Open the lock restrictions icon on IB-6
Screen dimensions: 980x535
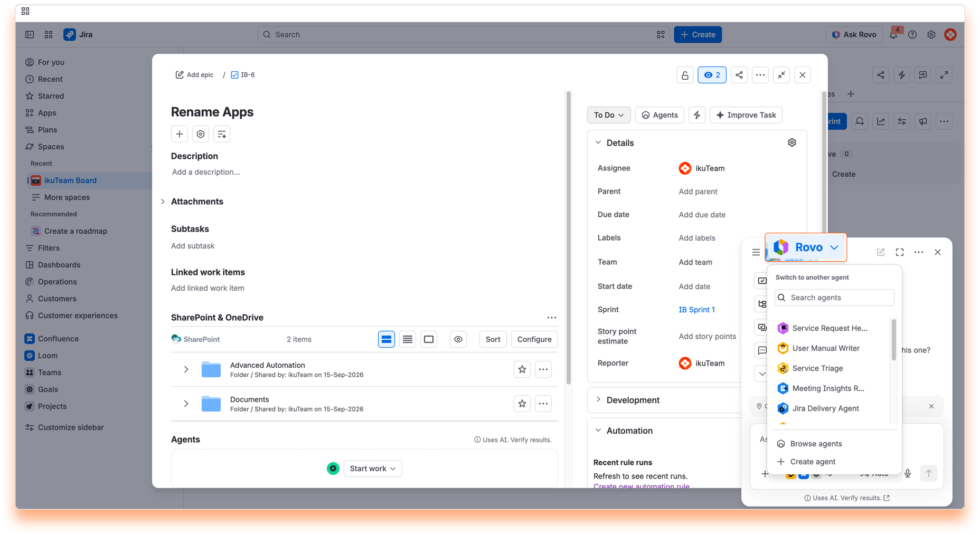685,75
